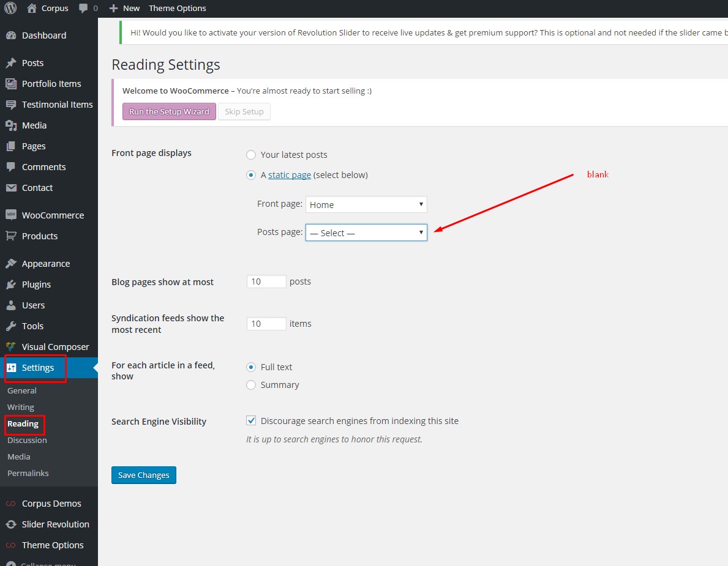Open the Users menu label

pos(34,305)
